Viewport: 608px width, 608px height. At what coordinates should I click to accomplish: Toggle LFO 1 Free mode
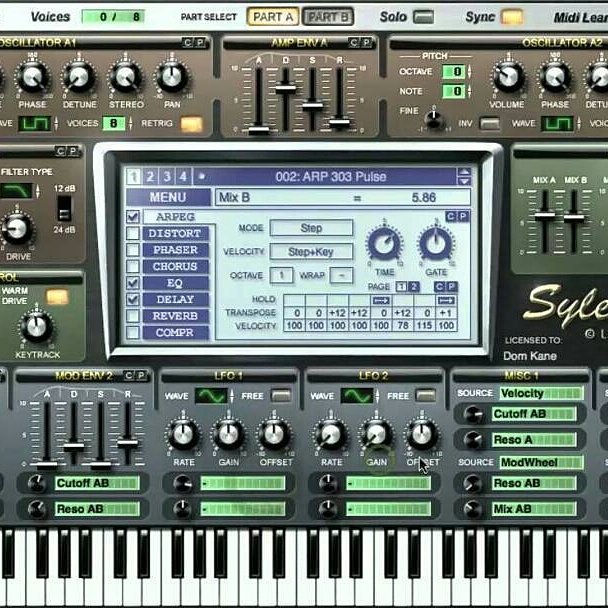pos(281,396)
